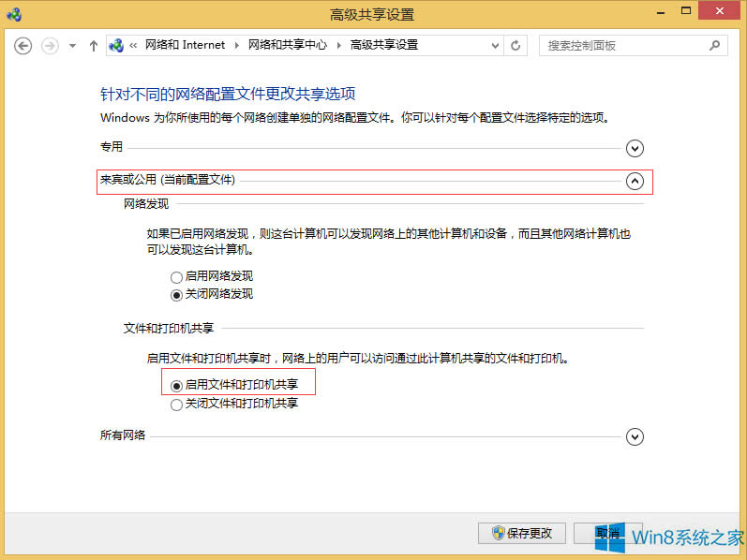Click the 保存更改 button

click(x=522, y=533)
